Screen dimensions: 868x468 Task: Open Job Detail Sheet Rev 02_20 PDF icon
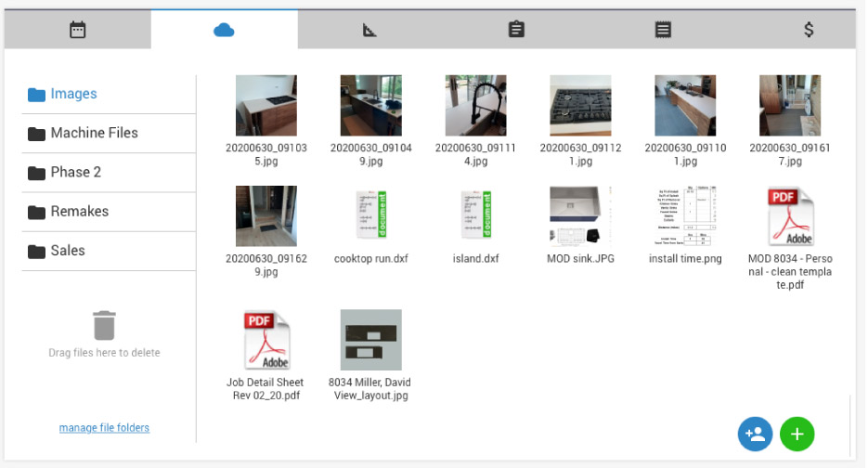(266, 340)
